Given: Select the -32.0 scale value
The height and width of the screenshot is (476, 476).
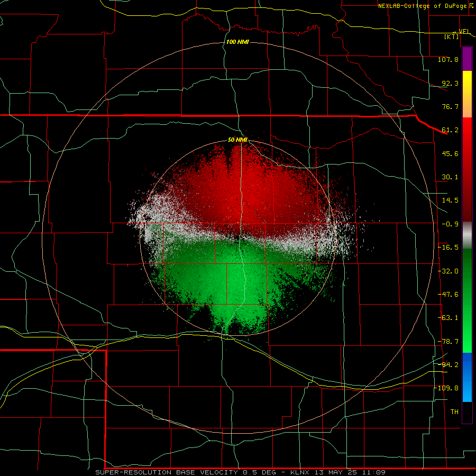Looking at the screenshot, I should point(448,271).
